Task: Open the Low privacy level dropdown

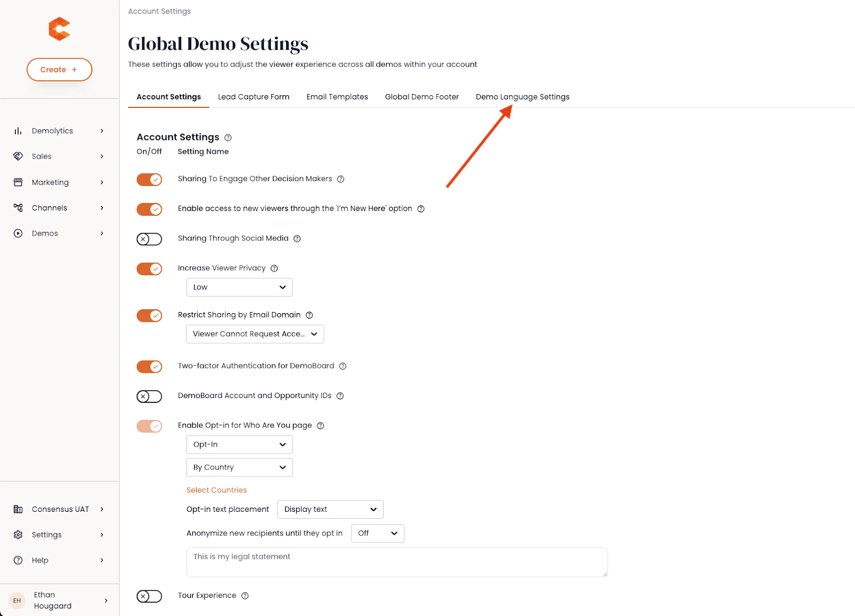Action: pyautogui.click(x=239, y=287)
